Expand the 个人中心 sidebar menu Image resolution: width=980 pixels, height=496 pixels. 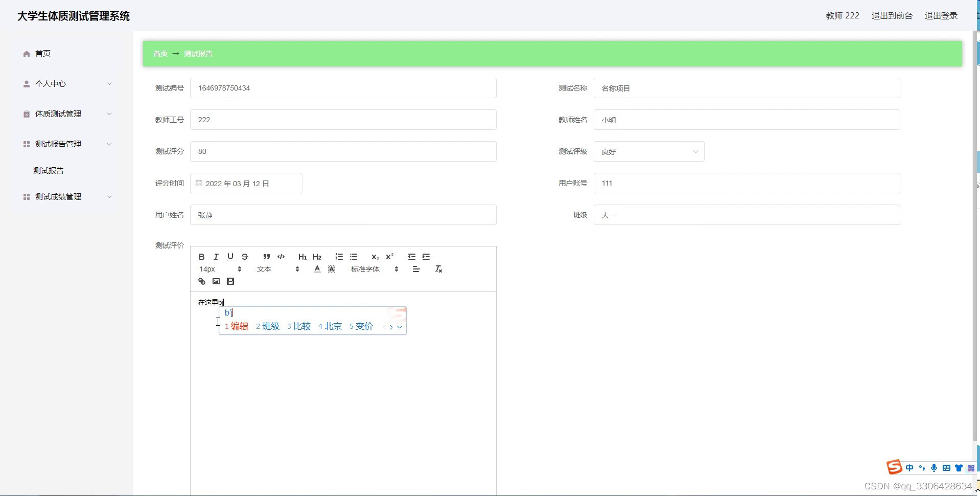66,83
